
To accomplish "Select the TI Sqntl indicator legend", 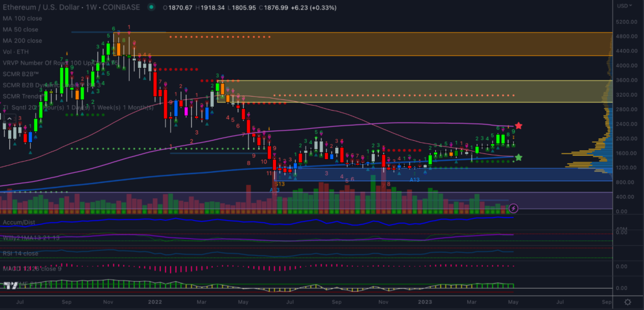I will [x=78, y=107].
